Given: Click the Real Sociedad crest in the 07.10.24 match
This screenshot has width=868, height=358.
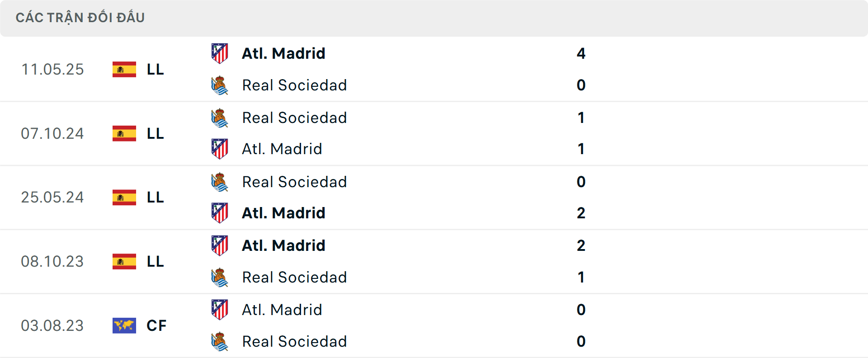Looking at the screenshot, I should point(220,117).
